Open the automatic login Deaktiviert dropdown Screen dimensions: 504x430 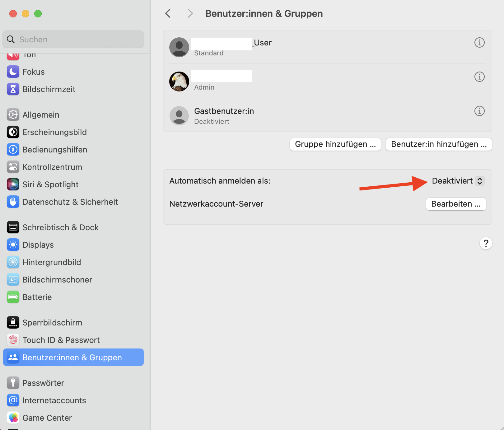coord(458,181)
